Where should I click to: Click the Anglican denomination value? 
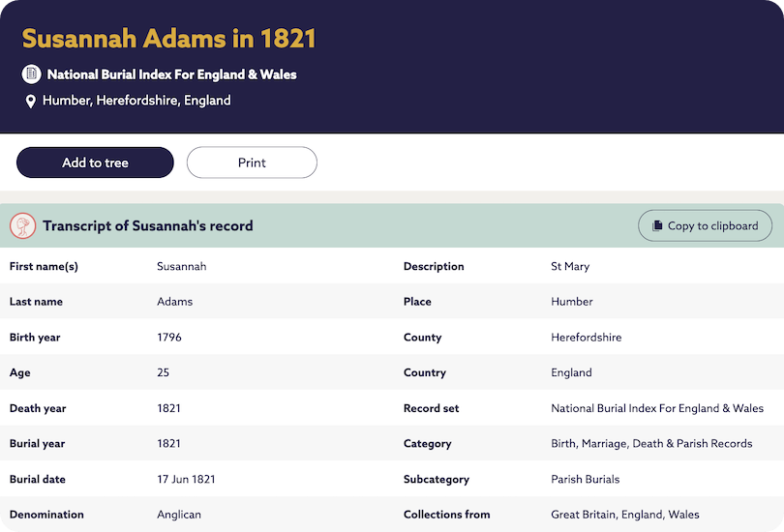(x=179, y=515)
